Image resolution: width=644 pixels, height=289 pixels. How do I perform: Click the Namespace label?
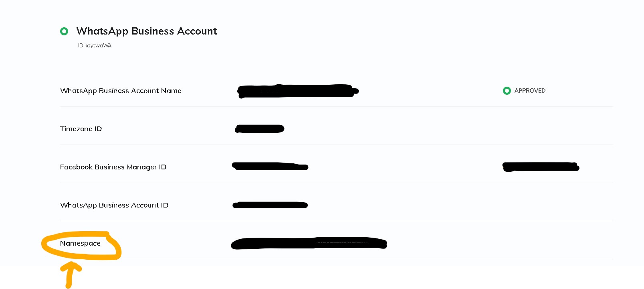pos(80,243)
